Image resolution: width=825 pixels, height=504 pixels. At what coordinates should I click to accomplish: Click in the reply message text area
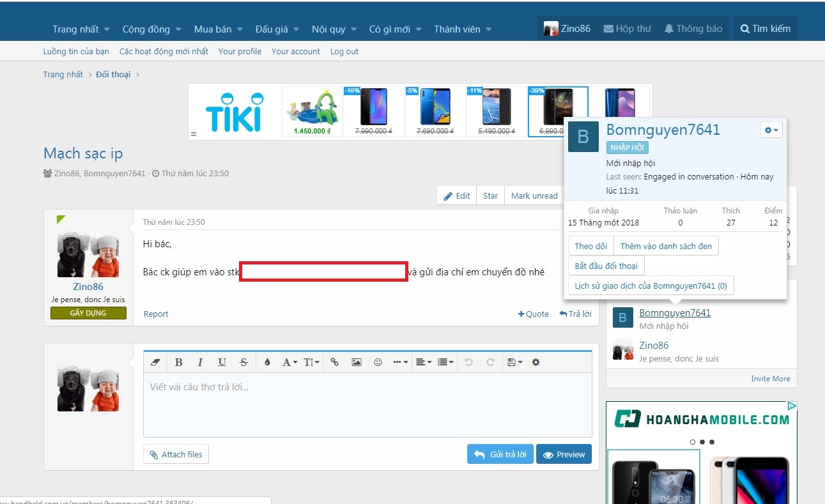coord(367,406)
